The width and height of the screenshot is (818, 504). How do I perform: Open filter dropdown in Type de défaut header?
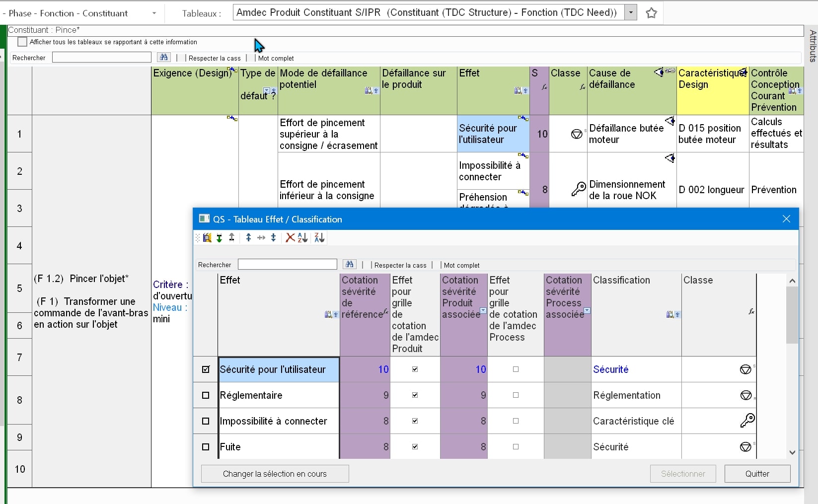point(266,90)
